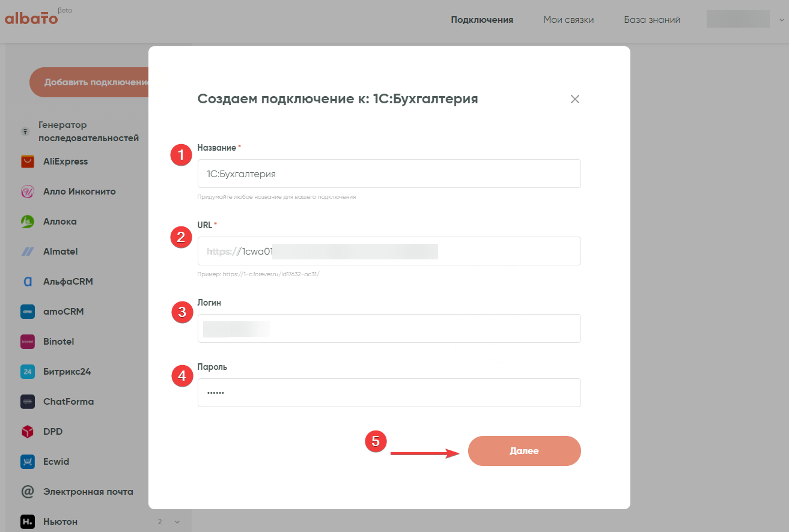The width and height of the screenshot is (789, 532).
Task: Go to База знаний menu item
Action: click(652, 20)
